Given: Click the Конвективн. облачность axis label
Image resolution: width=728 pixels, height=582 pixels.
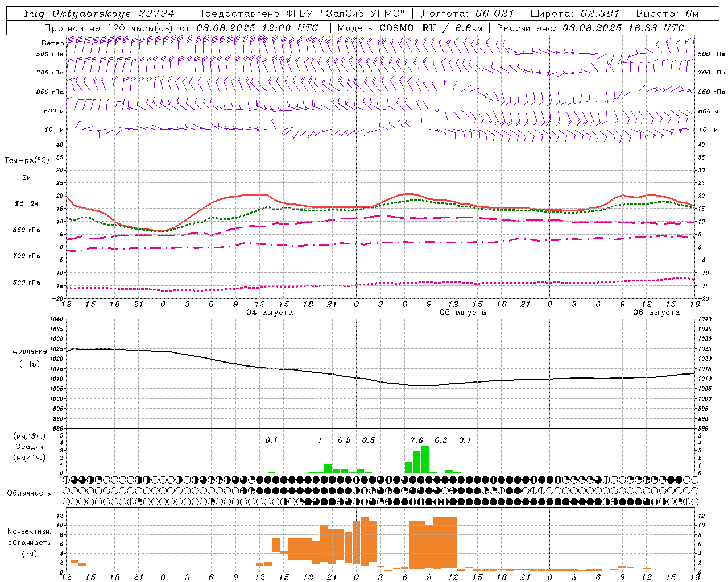Looking at the screenshot, I should (x=29, y=542).
